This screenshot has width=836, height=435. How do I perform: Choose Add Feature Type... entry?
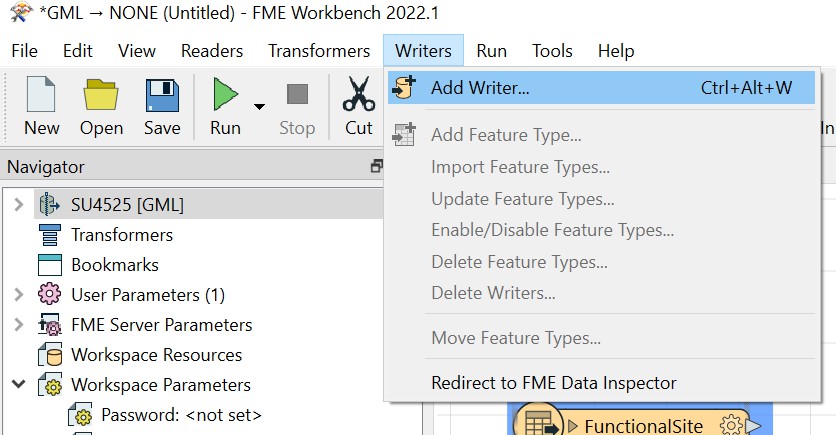click(x=601, y=135)
